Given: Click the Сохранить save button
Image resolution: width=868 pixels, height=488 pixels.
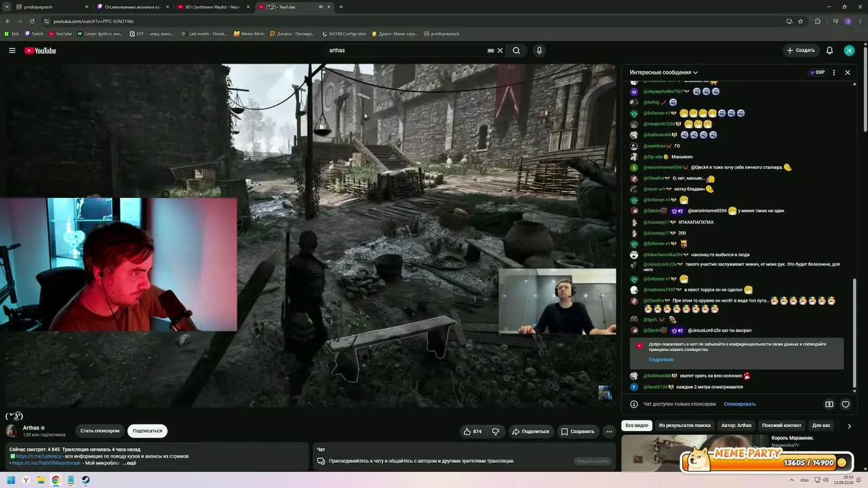Looking at the screenshot, I should [x=577, y=431].
